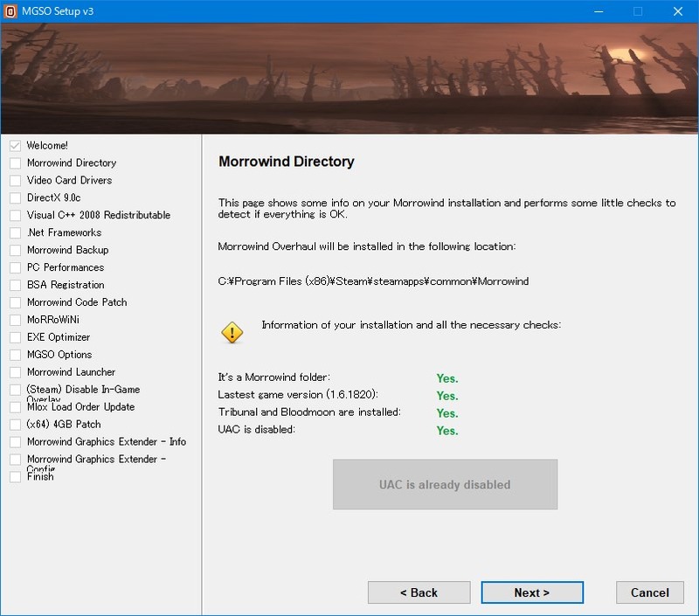This screenshot has height=616, width=699.
Task: Click the MGSO Setup v3 title text
Action: [58, 11]
